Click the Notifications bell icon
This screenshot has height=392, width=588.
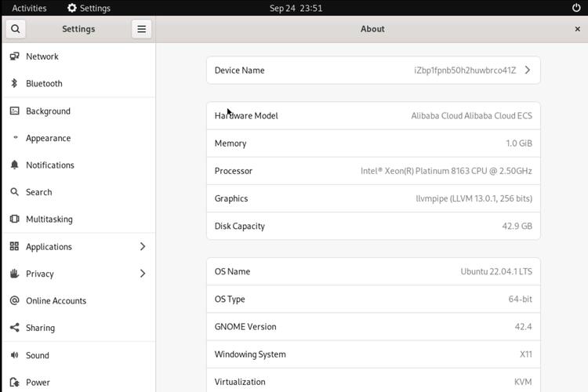coord(14,165)
